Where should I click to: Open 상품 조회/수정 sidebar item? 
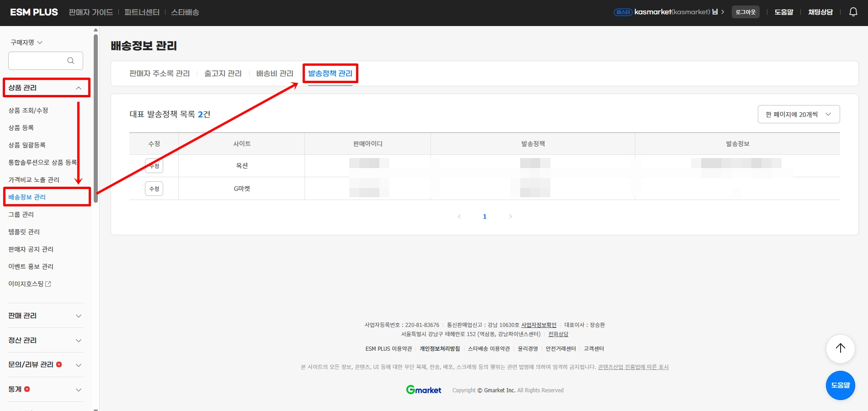point(28,111)
